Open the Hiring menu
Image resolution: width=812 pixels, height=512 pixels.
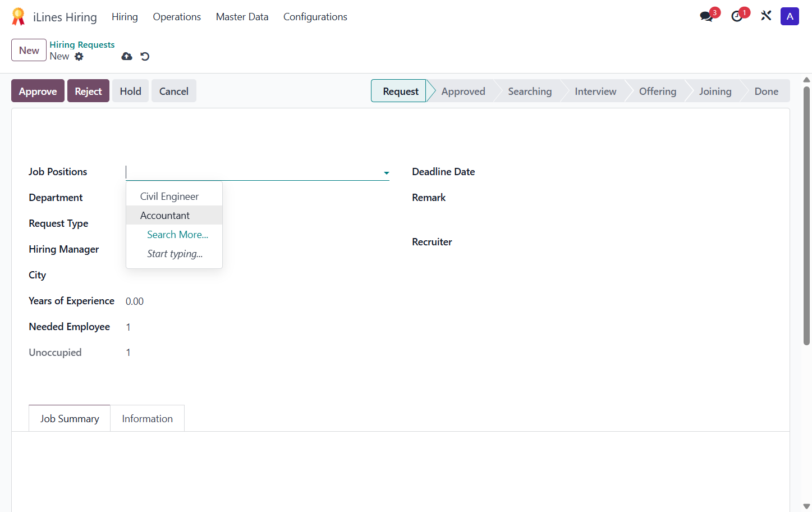coord(125,17)
